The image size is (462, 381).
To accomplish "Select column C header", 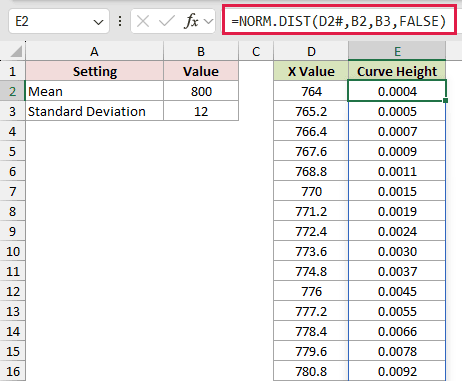I will pyautogui.click(x=256, y=51).
